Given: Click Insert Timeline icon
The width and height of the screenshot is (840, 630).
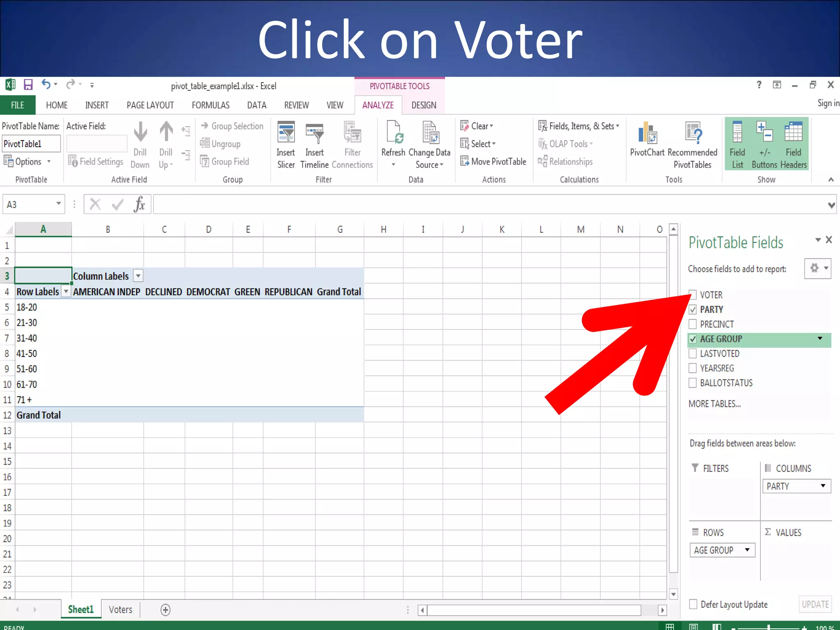Looking at the screenshot, I should 315,133.
